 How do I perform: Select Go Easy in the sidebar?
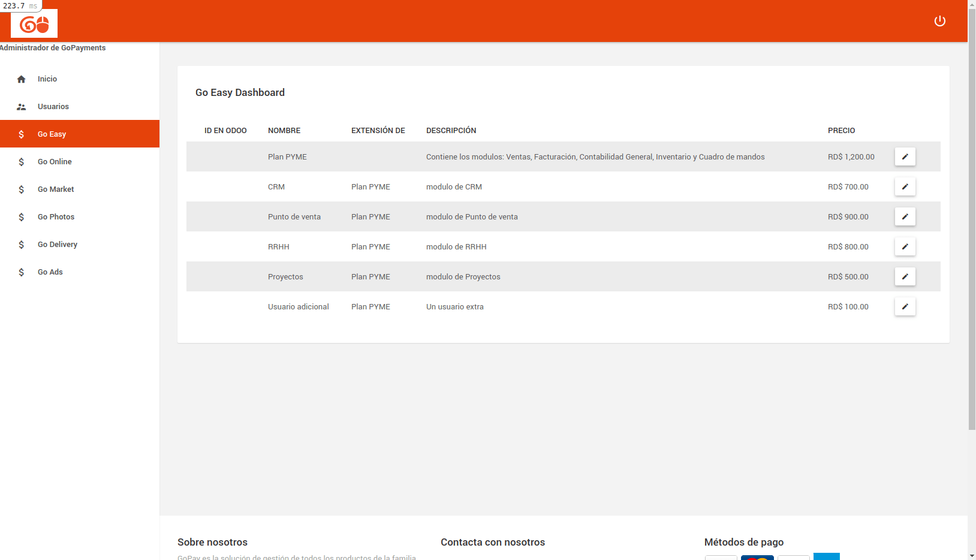[x=80, y=134]
